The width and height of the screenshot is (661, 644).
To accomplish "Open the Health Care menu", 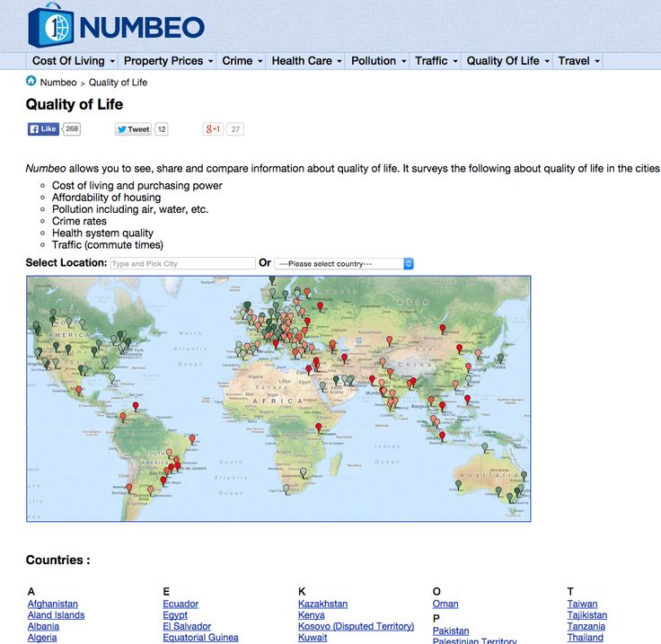I will 306,61.
